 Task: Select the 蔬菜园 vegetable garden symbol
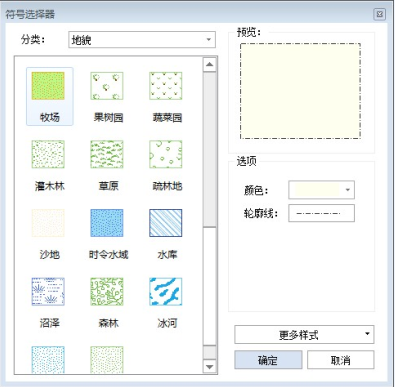(x=166, y=96)
